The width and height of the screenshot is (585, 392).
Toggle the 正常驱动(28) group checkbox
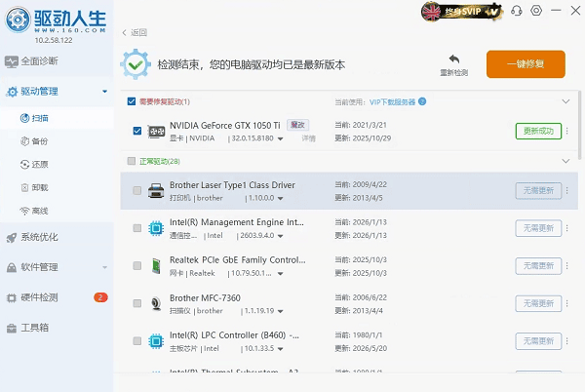[x=132, y=161]
